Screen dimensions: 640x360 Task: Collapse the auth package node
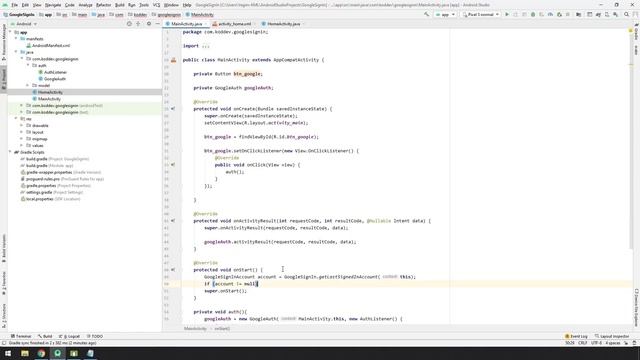pyautogui.click(x=28, y=65)
